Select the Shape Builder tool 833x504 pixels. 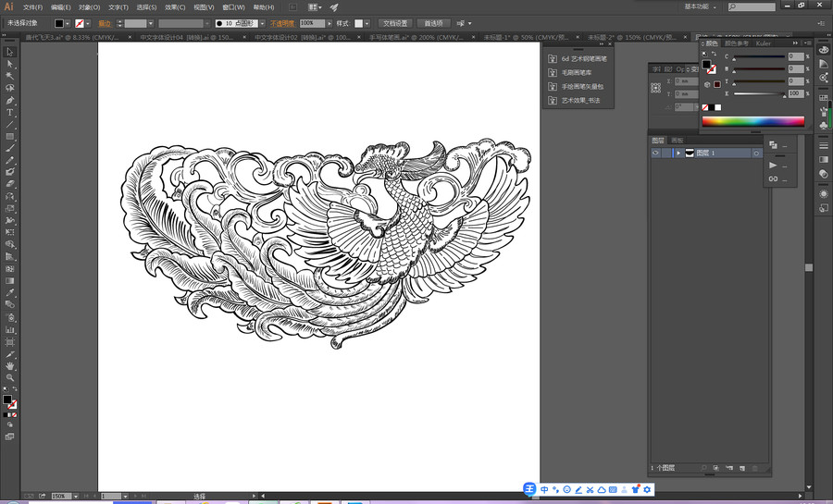pos(9,244)
